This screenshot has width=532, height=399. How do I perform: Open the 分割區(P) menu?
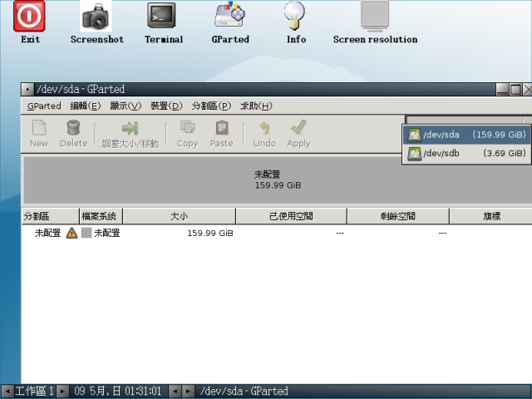click(x=211, y=106)
